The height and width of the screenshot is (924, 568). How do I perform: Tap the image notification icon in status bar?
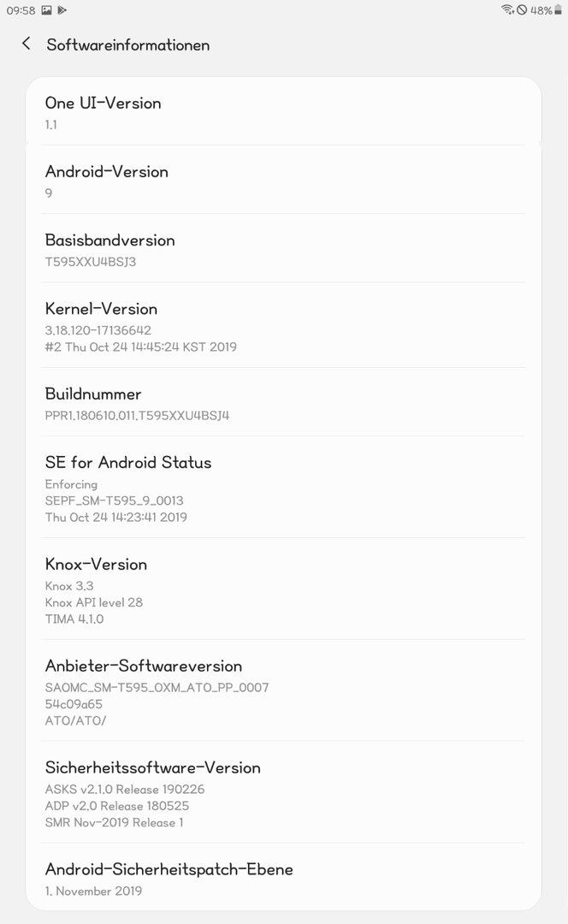click(x=46, y=10)
